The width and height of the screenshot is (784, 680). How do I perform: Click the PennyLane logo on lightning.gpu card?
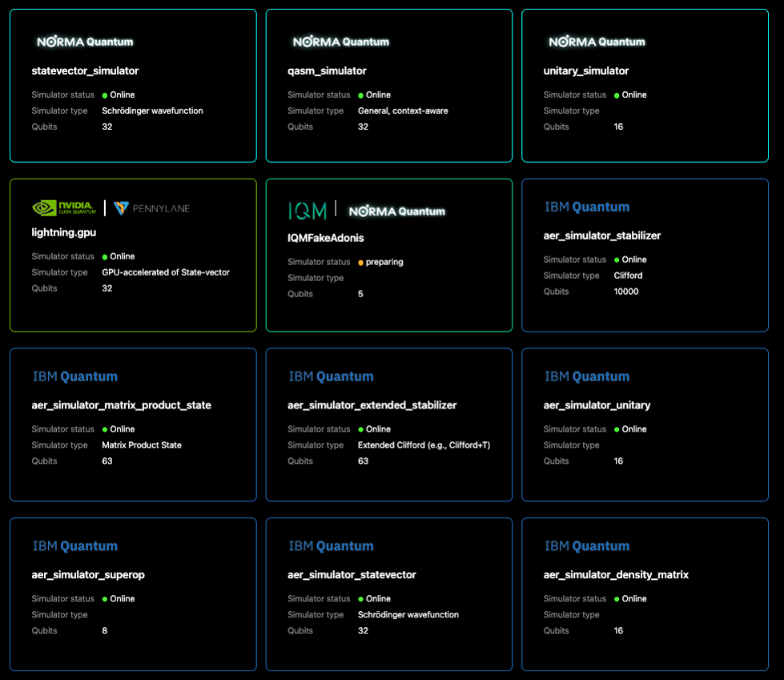(x=152, y=208)
